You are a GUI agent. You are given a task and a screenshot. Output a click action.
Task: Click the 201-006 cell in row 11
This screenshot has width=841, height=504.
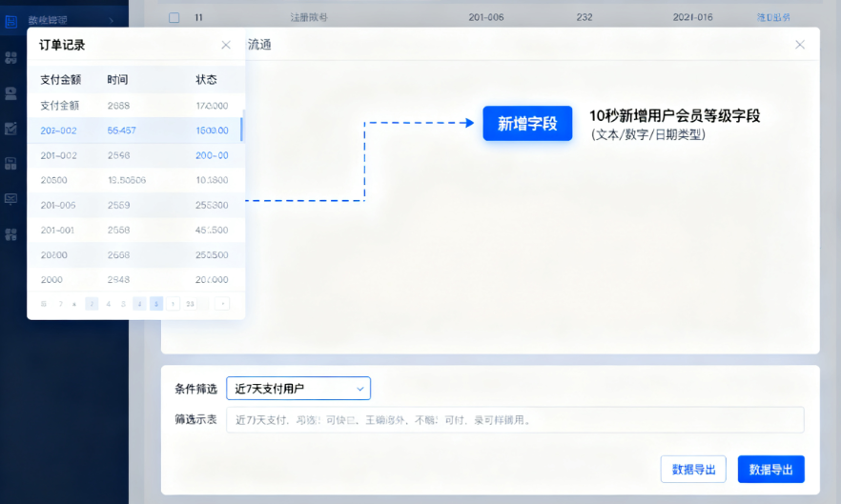(486, 17)
